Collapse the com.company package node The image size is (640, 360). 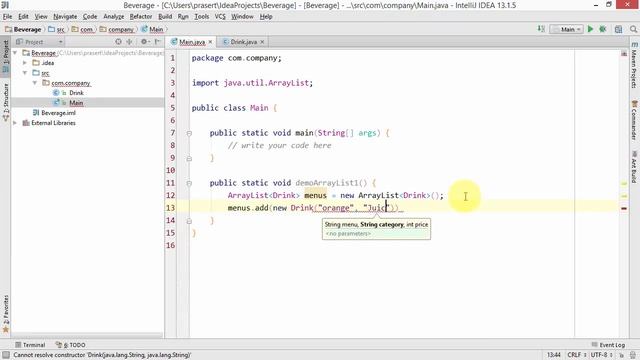pyautogui.click(x=35, y=83)
